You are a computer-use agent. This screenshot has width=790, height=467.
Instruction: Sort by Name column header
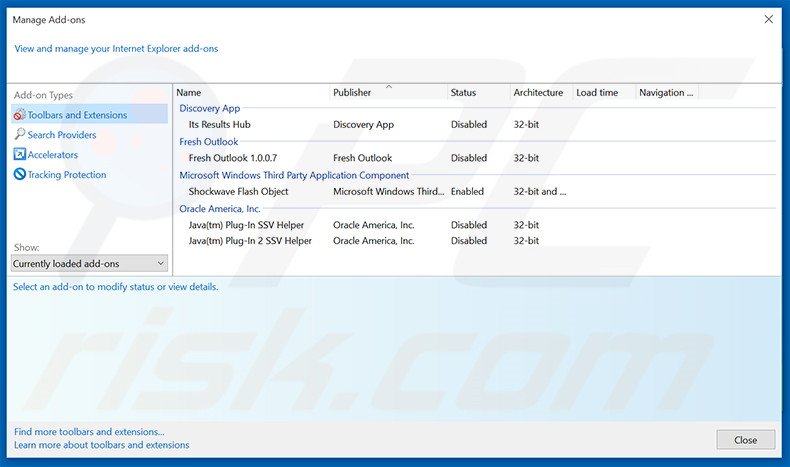click(x=252, y=92)
